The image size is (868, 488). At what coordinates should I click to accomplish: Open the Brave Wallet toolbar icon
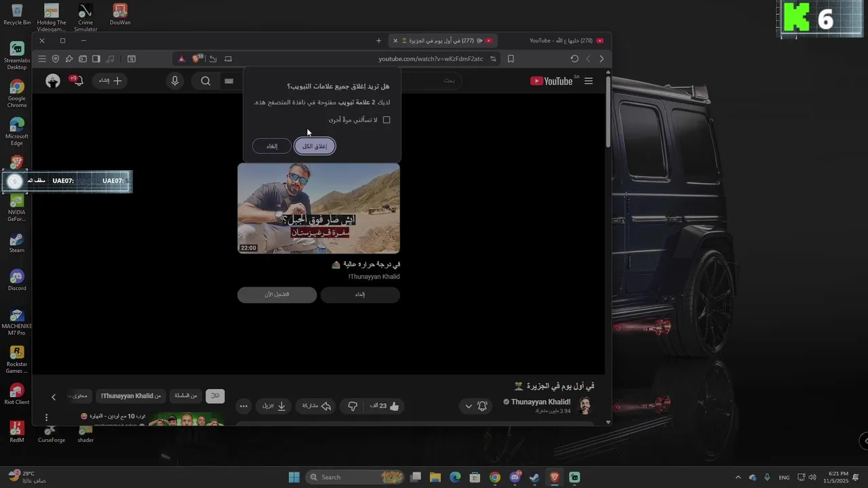[x=83, y=59]
